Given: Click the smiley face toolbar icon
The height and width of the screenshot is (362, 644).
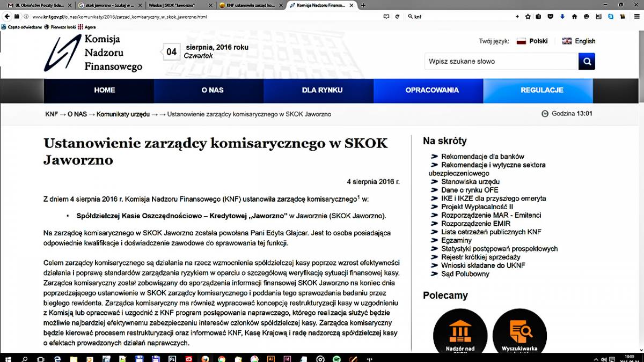Looking at the screenshot, I should coord(587,17).
